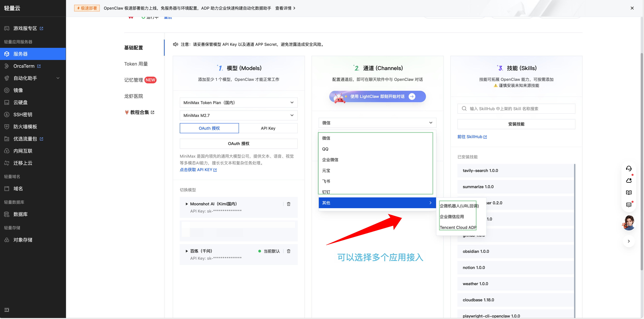Focus the SkillHub skill name search field

click(x=516, y=109)
